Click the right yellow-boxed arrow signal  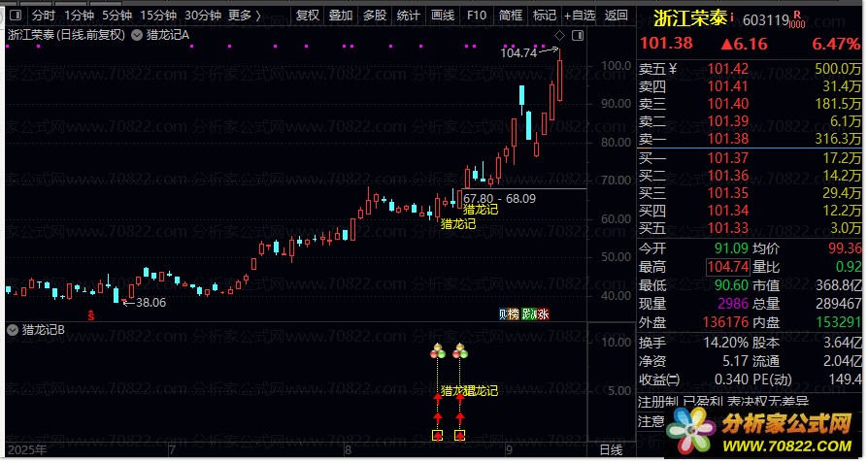[x=459, y=436]
